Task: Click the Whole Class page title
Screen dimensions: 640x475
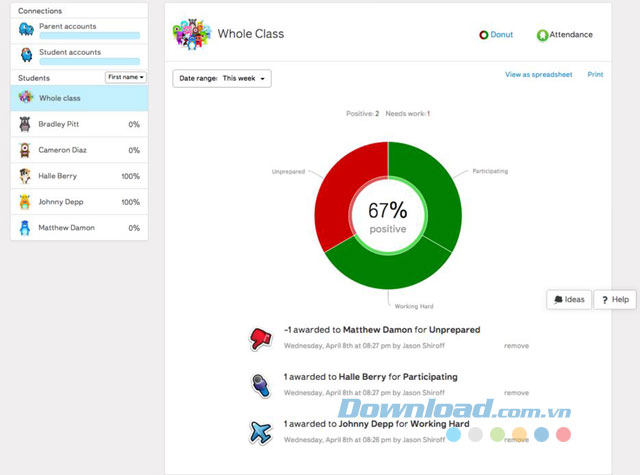Action: (251, 34)
